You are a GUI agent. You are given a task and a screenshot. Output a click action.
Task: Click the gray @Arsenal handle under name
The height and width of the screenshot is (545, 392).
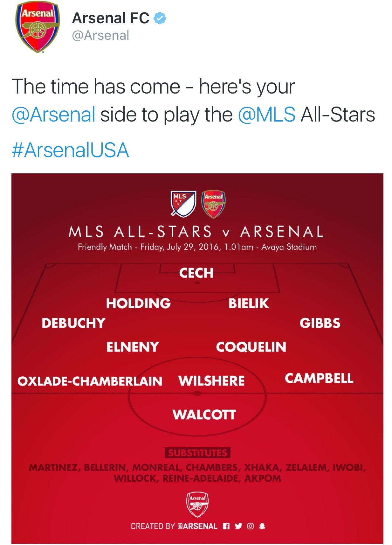click(x=100, y=35)
